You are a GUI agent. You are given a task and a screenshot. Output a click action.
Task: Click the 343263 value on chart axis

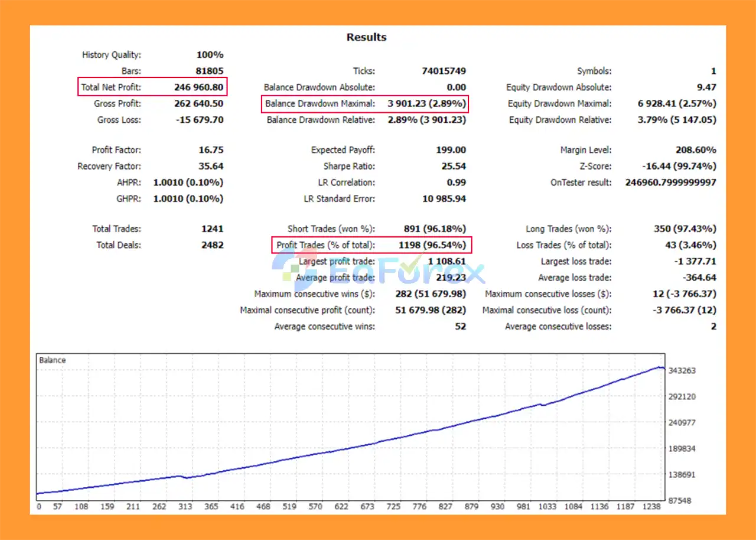coord(683,371)
